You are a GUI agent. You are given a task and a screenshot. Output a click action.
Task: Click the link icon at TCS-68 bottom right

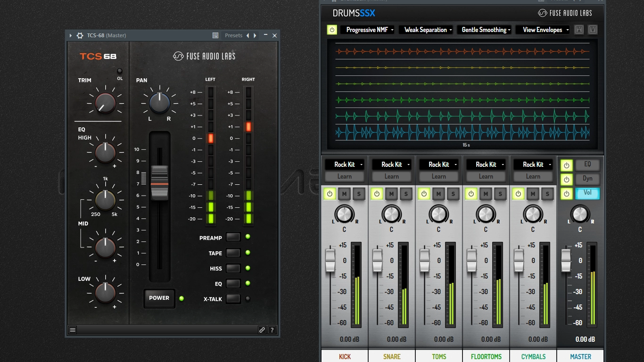262,330
